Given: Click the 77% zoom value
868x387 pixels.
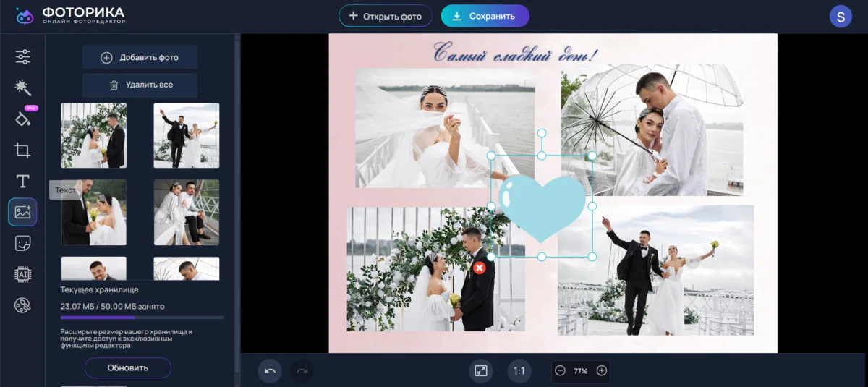Looking at the screenshot, I should pyautogui.click(x=581, y=371).
